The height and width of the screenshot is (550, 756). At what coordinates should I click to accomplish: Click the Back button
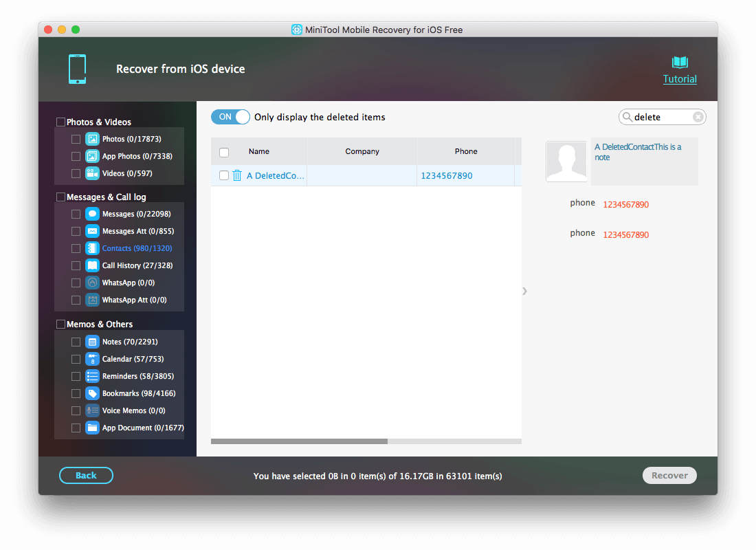point(86,475)
